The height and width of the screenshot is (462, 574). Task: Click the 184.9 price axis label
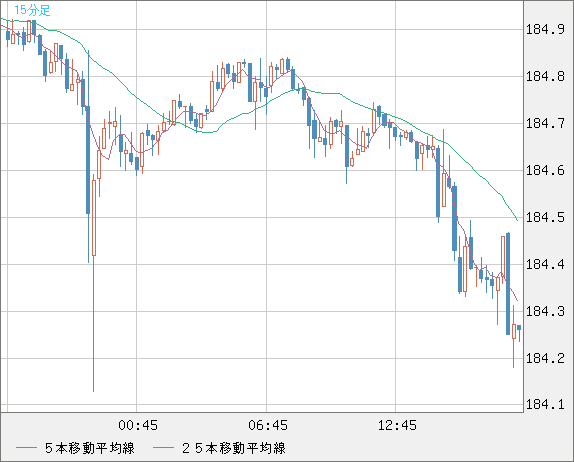545,29
